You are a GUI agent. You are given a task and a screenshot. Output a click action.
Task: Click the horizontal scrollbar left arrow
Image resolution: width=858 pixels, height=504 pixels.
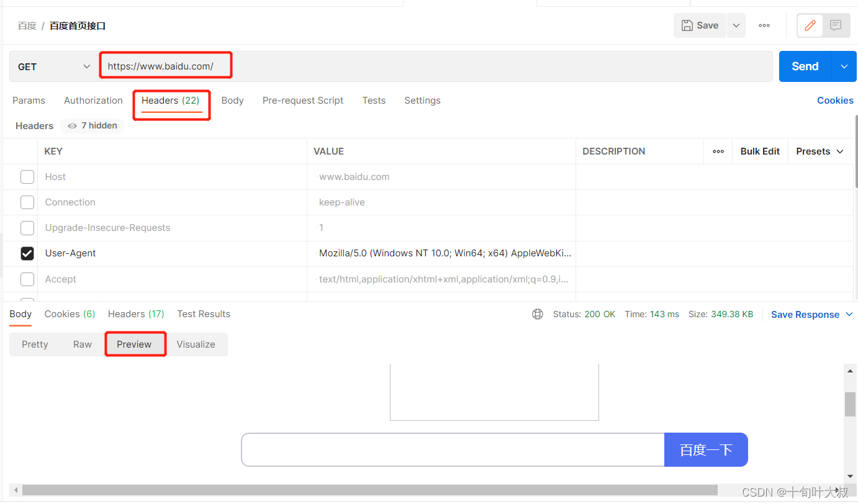click(16, 490)
